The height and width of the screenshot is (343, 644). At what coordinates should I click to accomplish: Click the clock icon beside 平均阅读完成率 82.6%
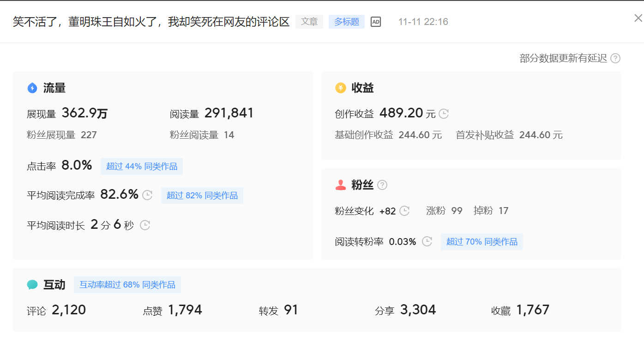[147, 195]
